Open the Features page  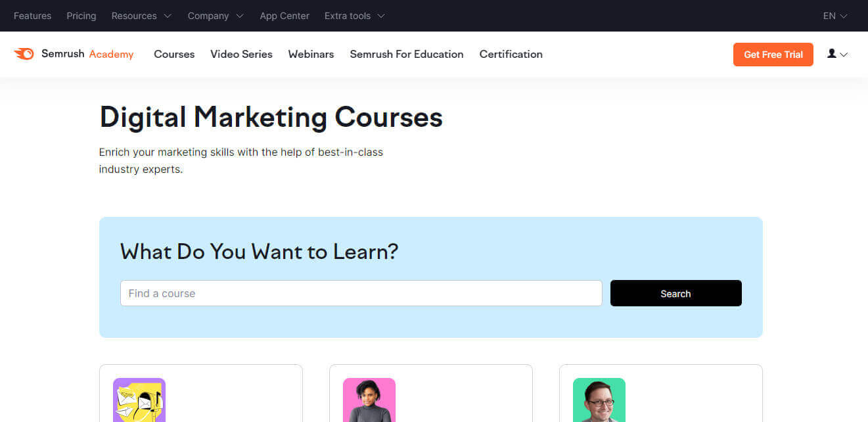(32, 16)
